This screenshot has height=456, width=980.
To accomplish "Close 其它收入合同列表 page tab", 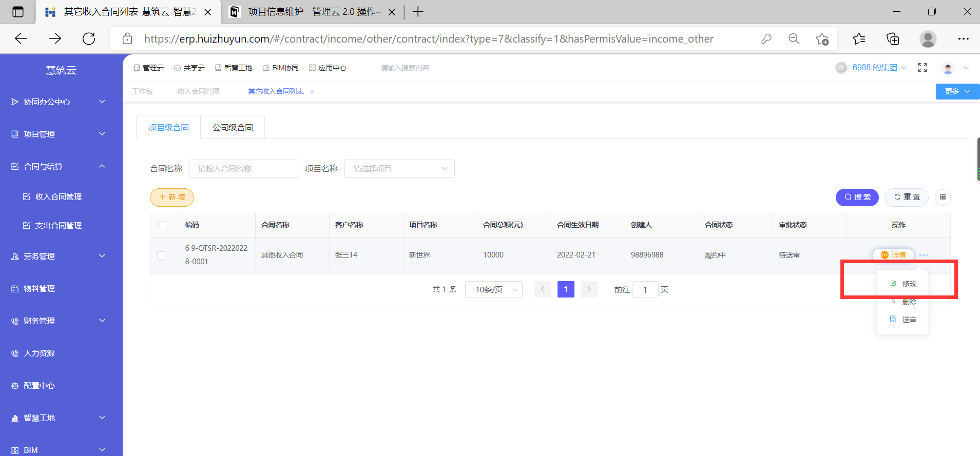I will point(312,91).
